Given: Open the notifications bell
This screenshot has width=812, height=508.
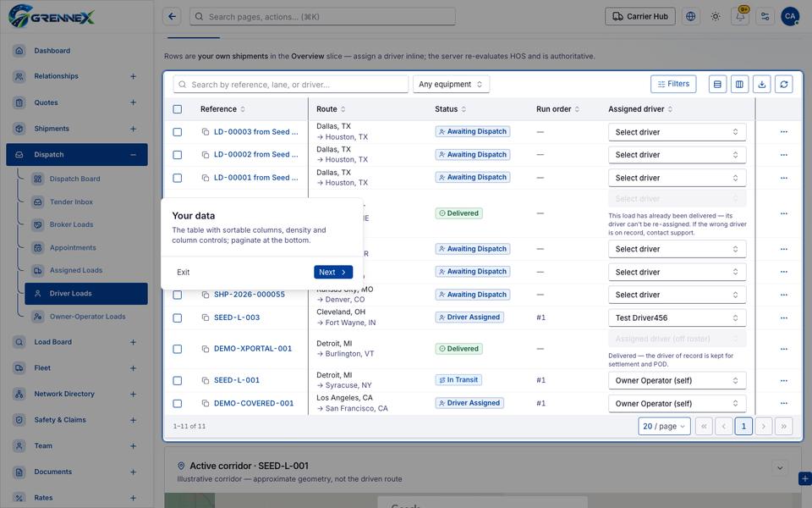Looking at the screenshot, I should click(740, 17).
